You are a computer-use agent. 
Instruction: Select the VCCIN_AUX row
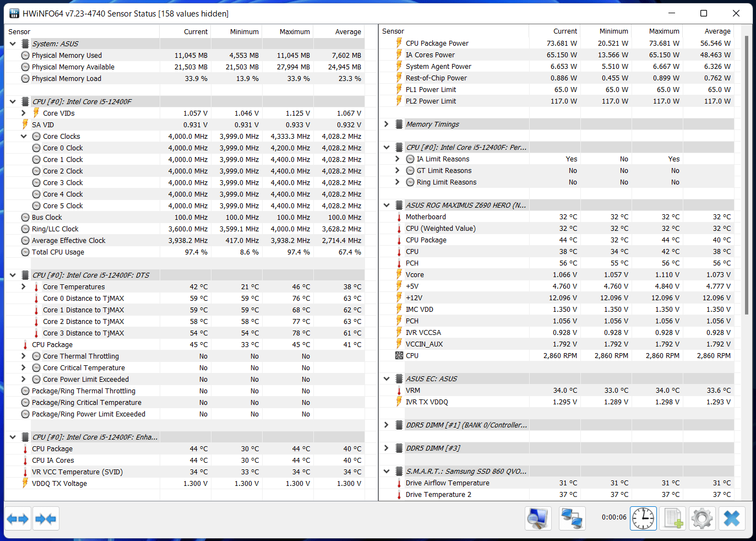point(557,344)
